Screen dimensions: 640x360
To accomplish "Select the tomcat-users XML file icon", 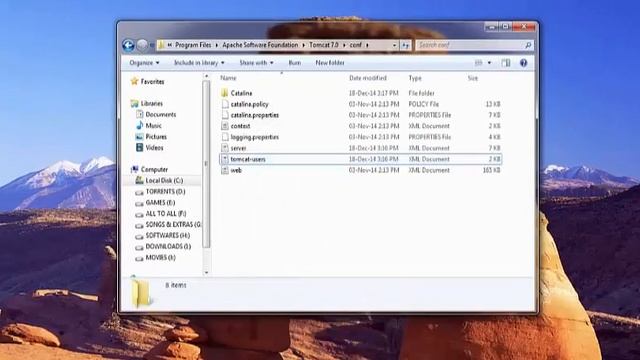I will coord(224,159).
